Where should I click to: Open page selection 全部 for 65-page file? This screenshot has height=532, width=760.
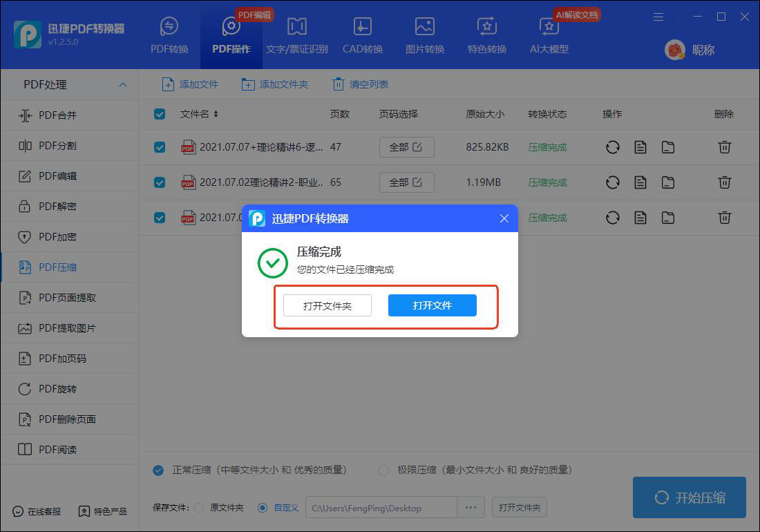pos(407,182)
